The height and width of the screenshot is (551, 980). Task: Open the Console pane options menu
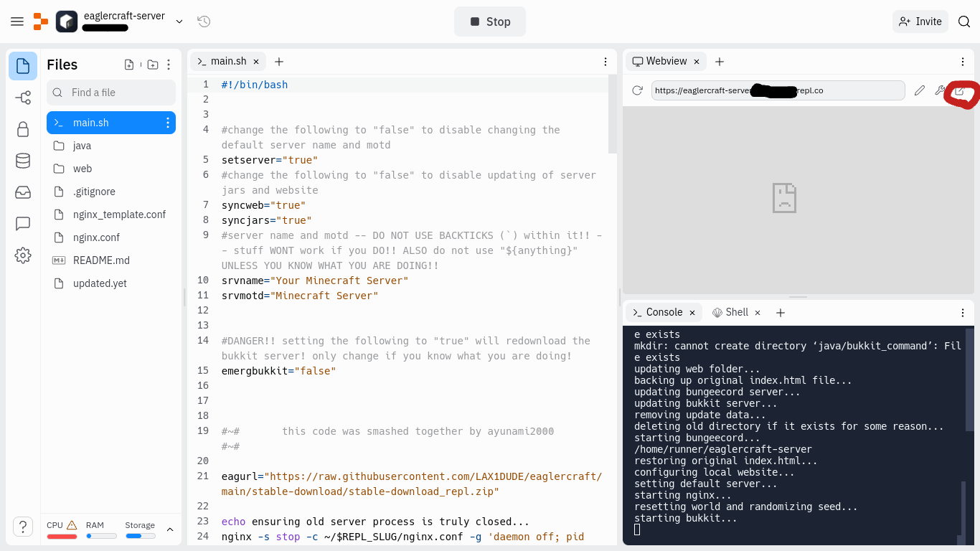point(963,312)
